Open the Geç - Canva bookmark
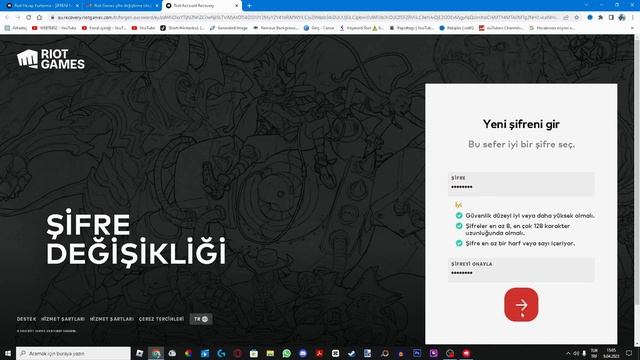 319,28
